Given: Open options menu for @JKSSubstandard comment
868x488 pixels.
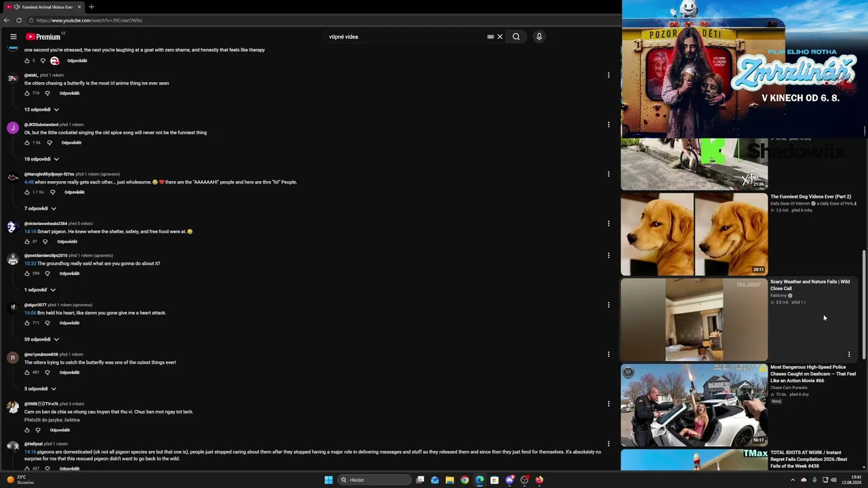Looking at the screenshot, I should coord(608,125).
